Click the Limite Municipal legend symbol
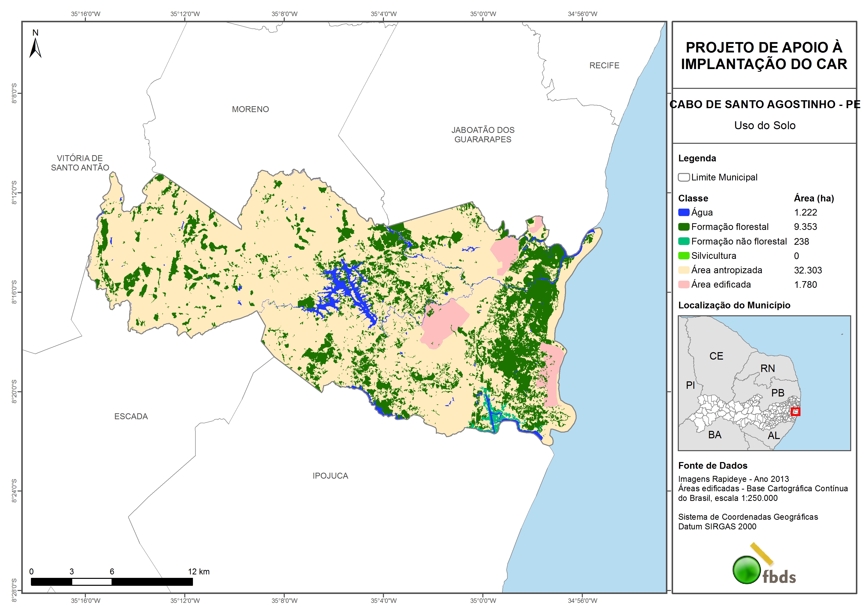Image resolution: width=868 pixels, height=614 pixels. tap(683, 177)
